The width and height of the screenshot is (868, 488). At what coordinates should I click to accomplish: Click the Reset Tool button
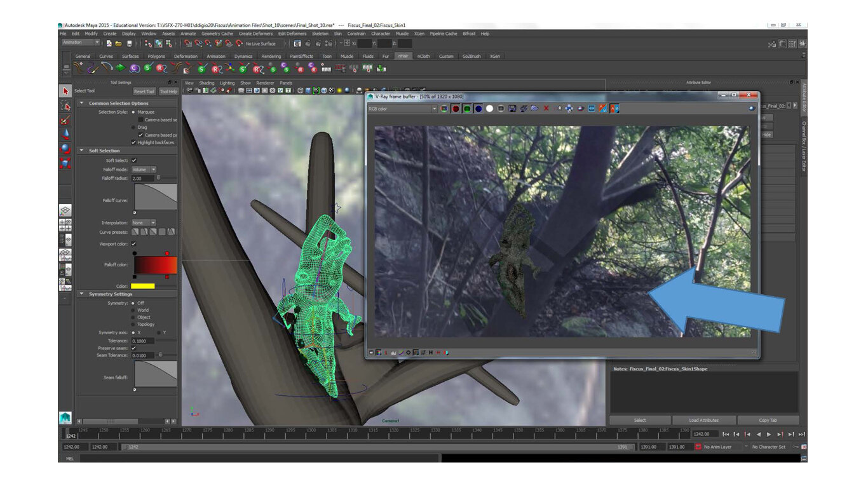(144, 91)
